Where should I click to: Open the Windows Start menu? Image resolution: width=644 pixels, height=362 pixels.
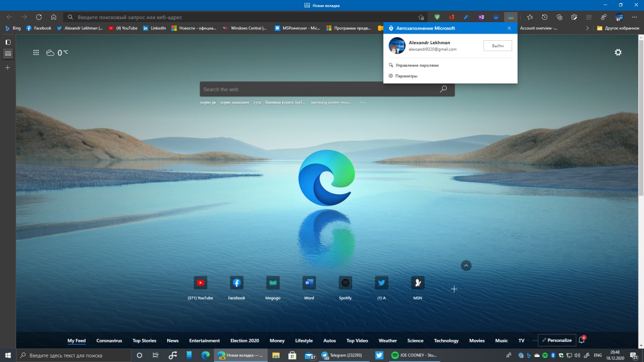click(x=8, y=355)
